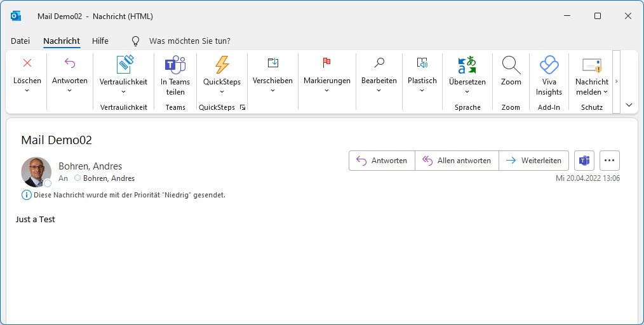
Task: Click the low priority info message bar
Action: coord(123,195)
